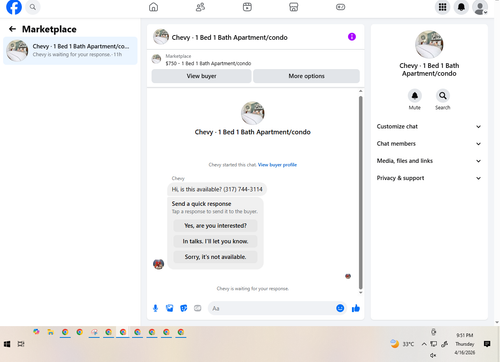Click the attach photo icon

coord(170,308)
